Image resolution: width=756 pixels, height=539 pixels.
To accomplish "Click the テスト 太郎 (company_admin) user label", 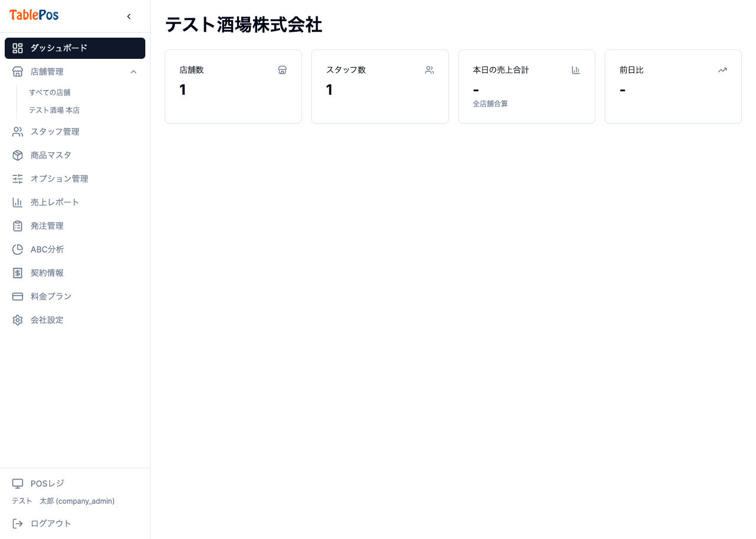I will pyautogui.click(x=63, y=501).
